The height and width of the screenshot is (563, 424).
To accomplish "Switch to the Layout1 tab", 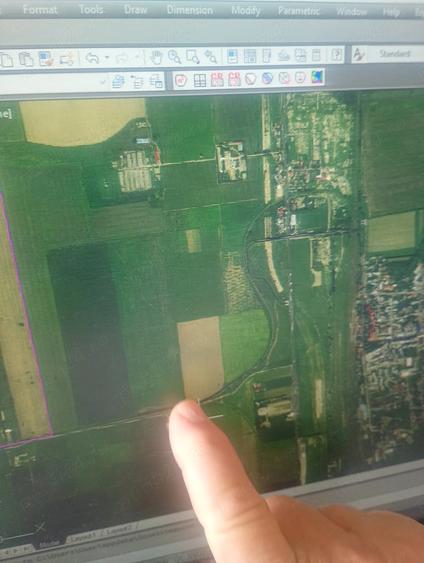I will 81,537.
